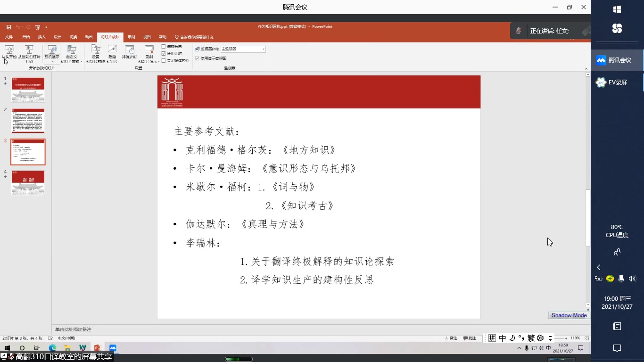Enable Play Narrations checkbox (播放旁白)
The image size is (644, 362).
(164, 47)
